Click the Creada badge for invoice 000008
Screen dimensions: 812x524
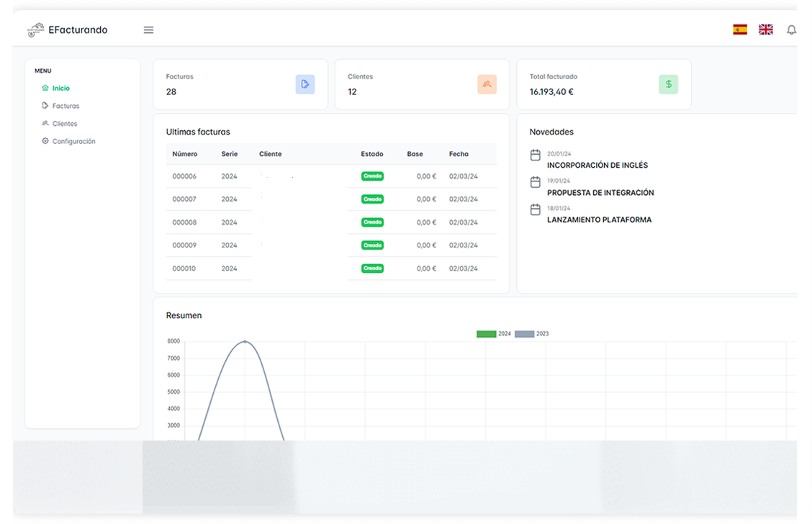point(372,222)
